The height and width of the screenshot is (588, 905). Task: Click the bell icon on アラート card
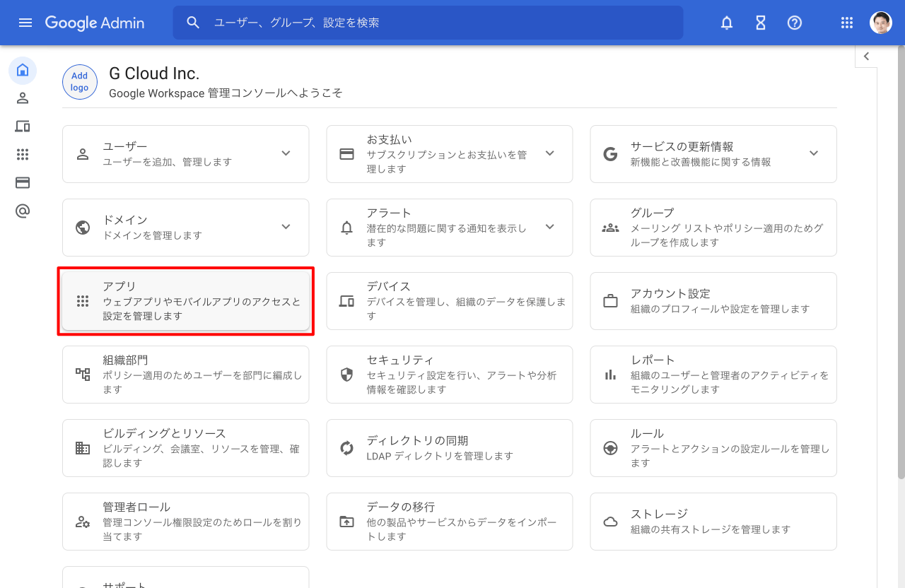coord(346,228)
